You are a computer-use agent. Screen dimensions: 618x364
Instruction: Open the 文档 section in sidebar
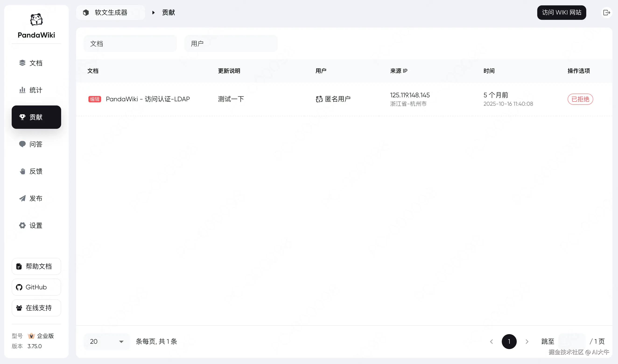36,63
